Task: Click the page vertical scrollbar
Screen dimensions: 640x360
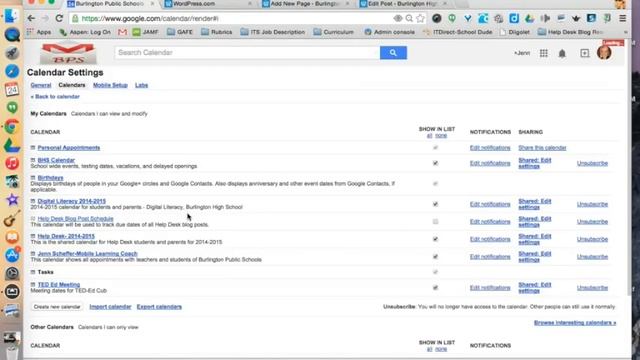Action: (x=629, y=167)
